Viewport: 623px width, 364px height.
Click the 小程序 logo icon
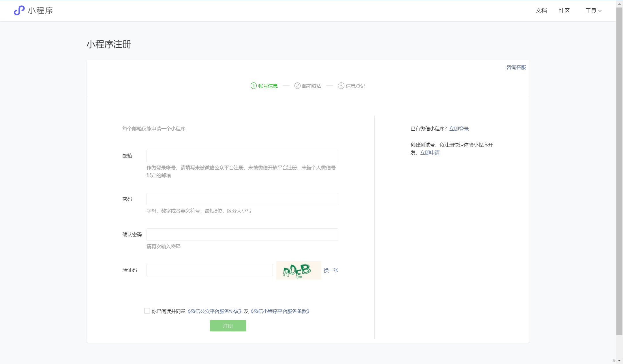[19, 11]
